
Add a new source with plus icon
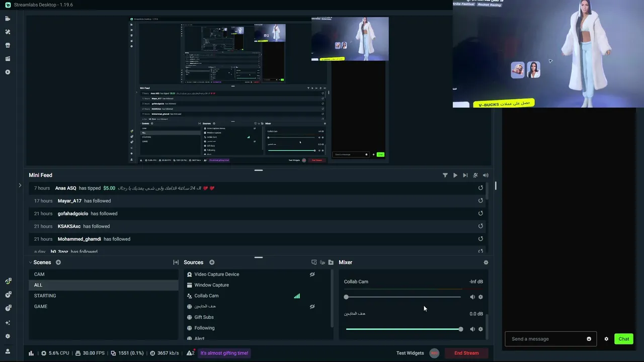click(212, 262)
